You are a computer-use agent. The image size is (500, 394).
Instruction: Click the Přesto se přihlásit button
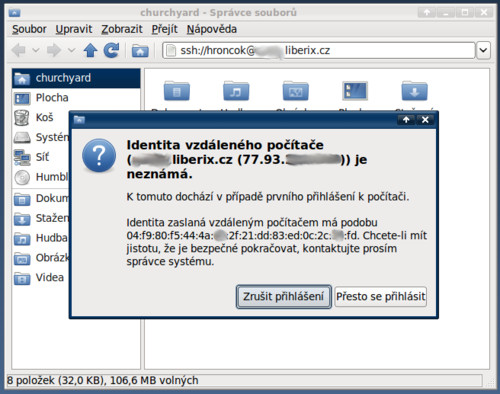tap(381, 296)
